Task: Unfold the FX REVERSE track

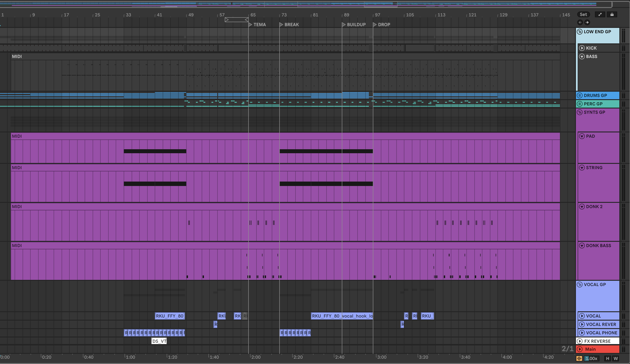Action: point(580,341)
